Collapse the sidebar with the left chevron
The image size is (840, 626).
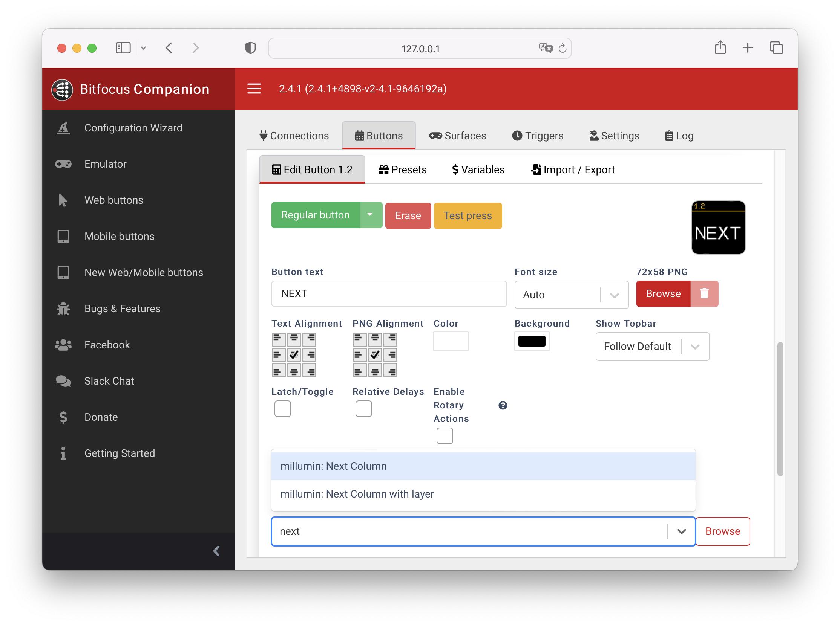[x=216, y=551]
